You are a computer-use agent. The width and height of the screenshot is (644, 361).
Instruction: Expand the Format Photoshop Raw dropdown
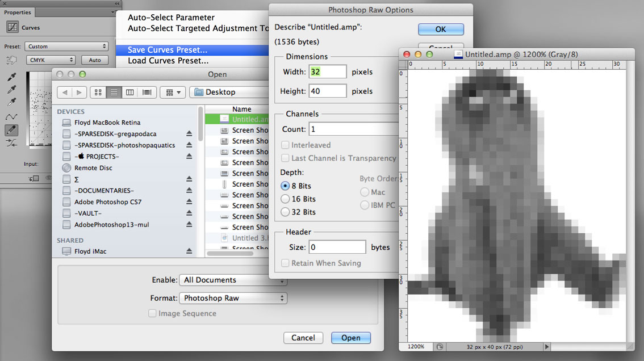233,298
